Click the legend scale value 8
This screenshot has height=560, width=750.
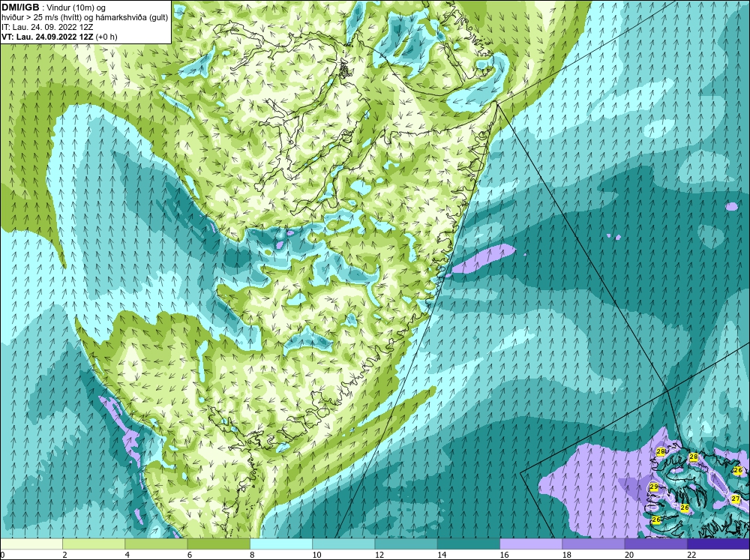[252, 555]
